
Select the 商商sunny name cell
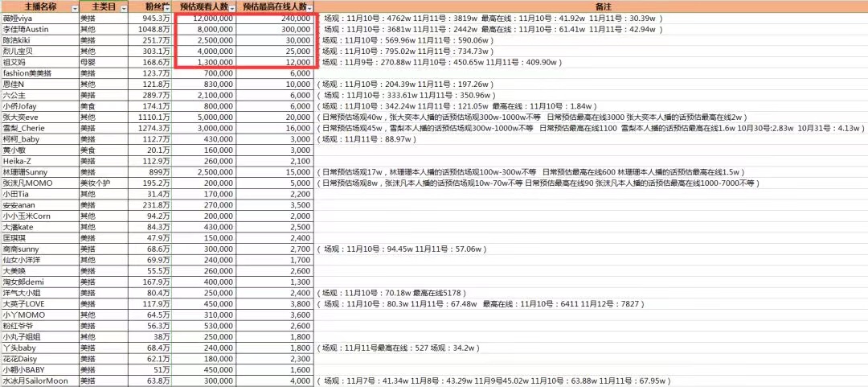coord(40,249)
